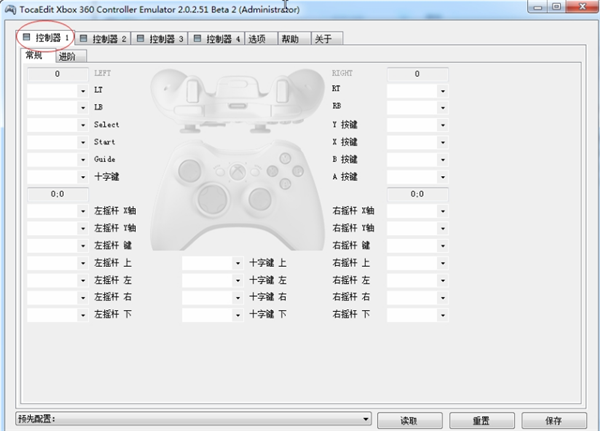Open the 左摇杆 上 dropdown
Screen dimensions: 600x431
pyautogui.click(x=58, y=263)
